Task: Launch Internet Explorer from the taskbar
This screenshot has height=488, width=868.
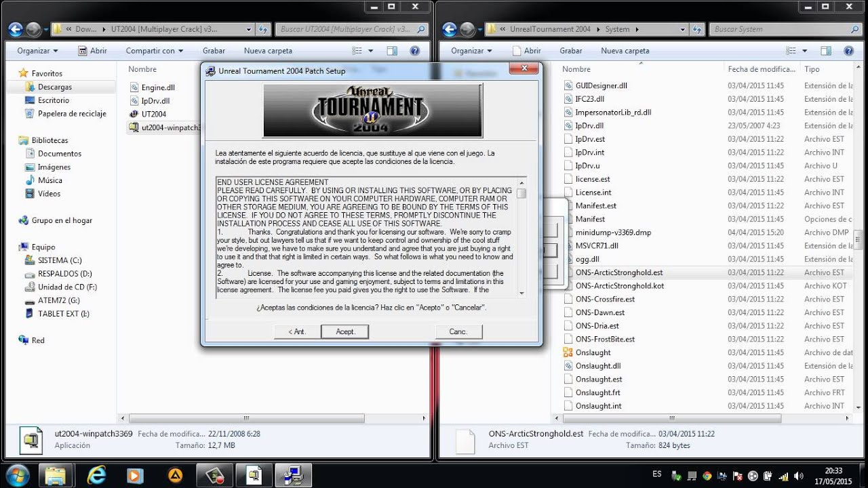Action: 97,475
